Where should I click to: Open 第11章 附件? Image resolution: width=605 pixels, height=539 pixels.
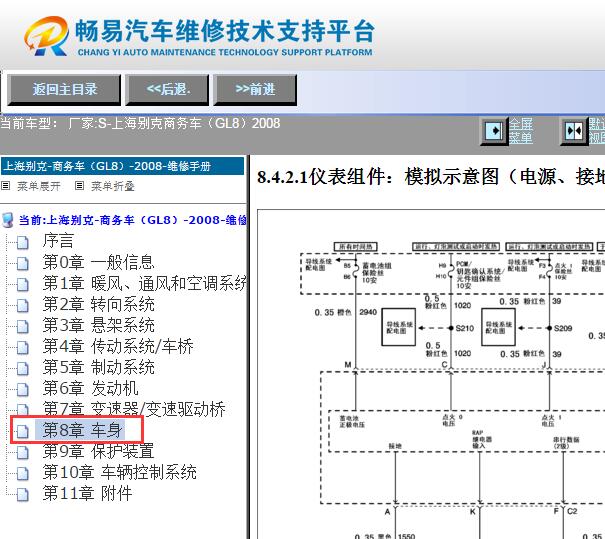click(87, 493)
